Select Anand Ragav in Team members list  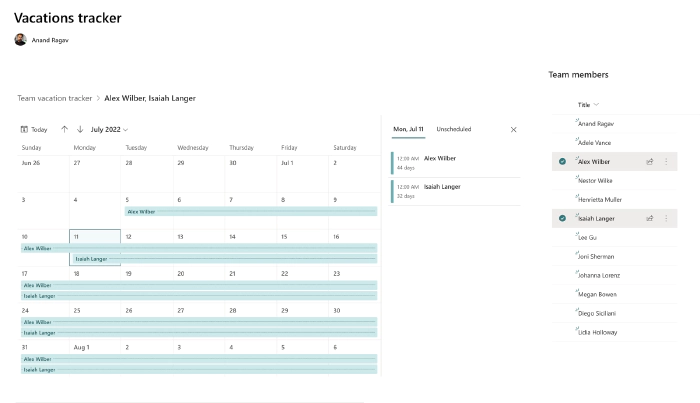tap(596, 124)
